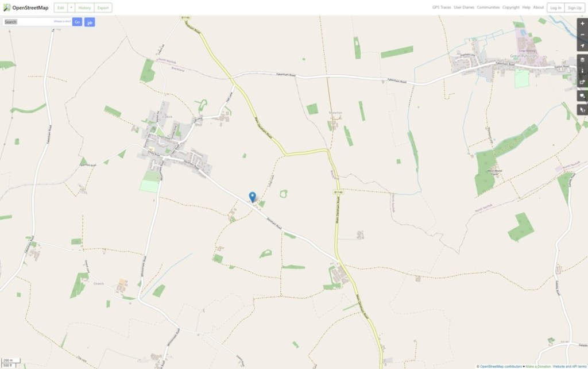This screenshot has height=369, width=588.
Task: Click the Go search button
Action: 78,22
